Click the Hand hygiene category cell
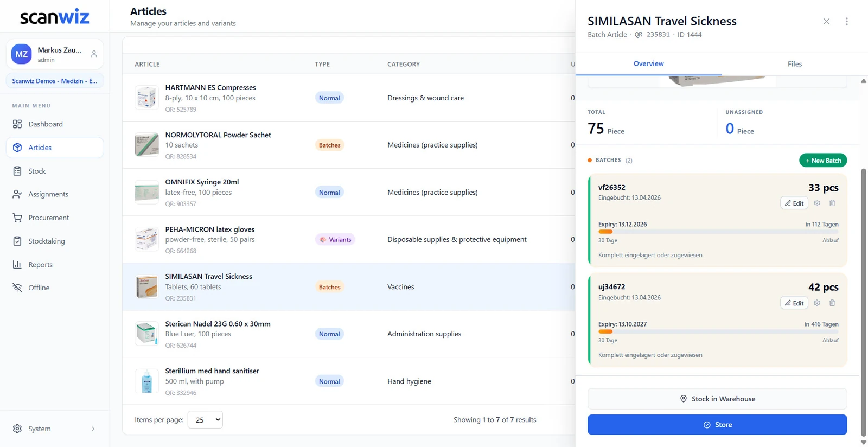Screen dimensions: 868x447 tap(409, 381)
